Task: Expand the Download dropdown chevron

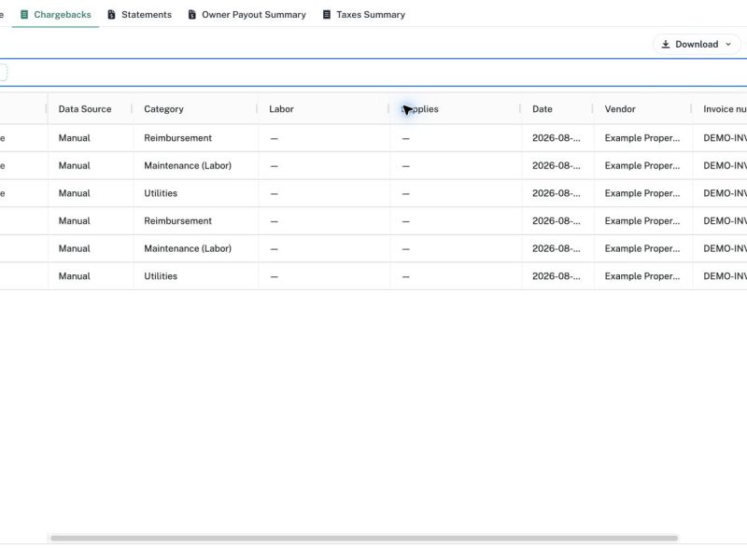Action: point(728,44)
